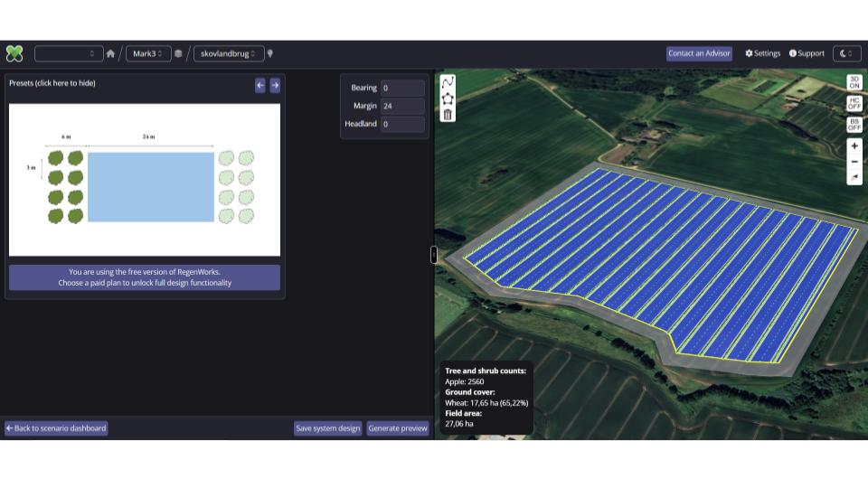This screenshot has height=488, width=868.
Task: Select the draw line tool on map
Action: click(x=448, y=81)
